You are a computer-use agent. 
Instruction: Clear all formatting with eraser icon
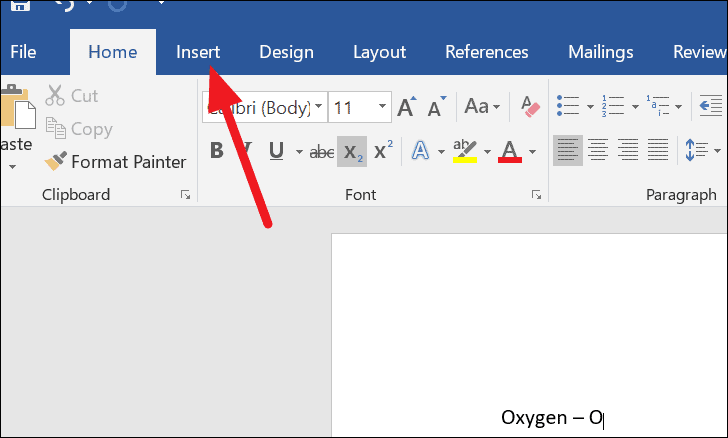click(x=530, y=106)
